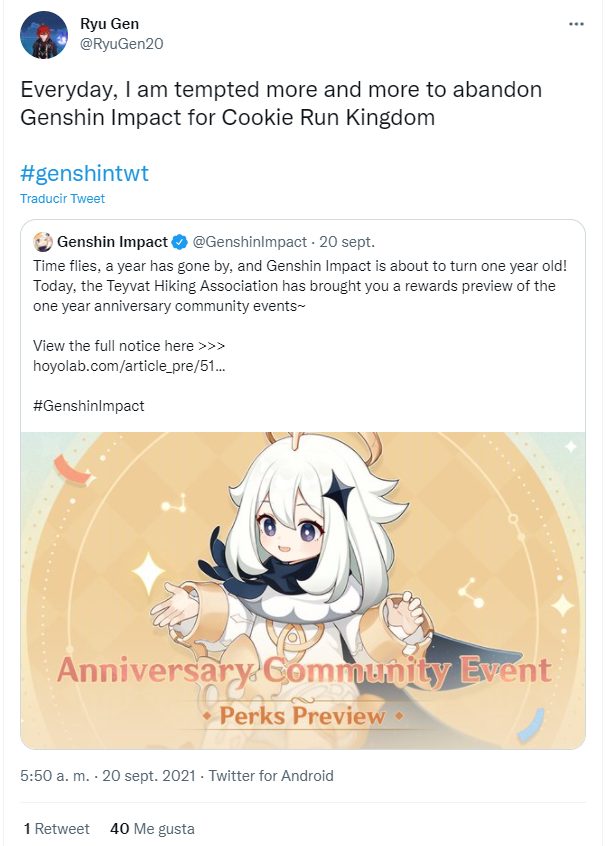The height and width of the screenshot is (846, 607).
Task: Open the quoted Genshin Impact account name
Action: 112,242
